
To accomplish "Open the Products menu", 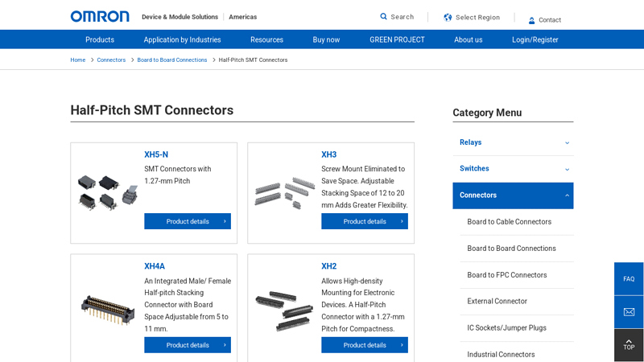I will tap(100, 39).
